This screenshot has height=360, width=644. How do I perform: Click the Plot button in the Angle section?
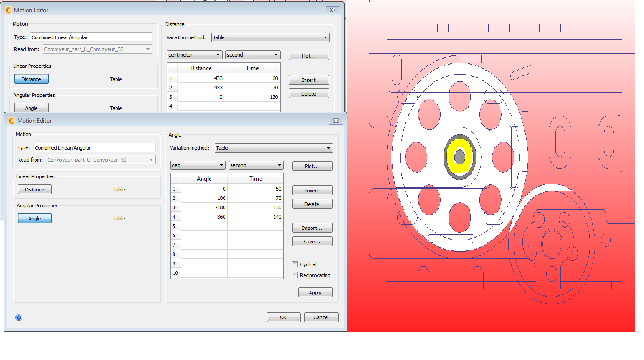click(x=312, y=166)
